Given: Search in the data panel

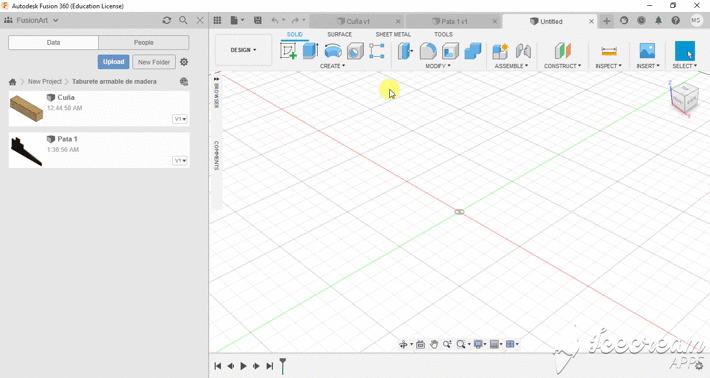Looking at the screenshot, I should [x=183, y=20].
